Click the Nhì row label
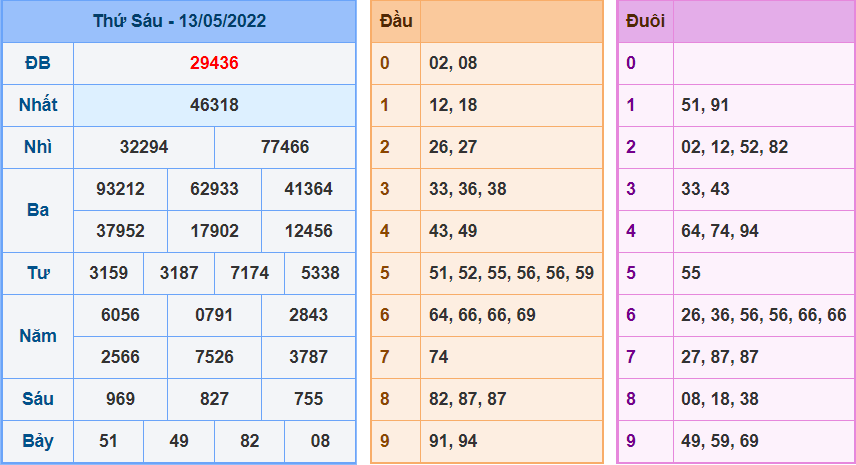This screenshot has width=856, height=465. [x=38, y=147]
